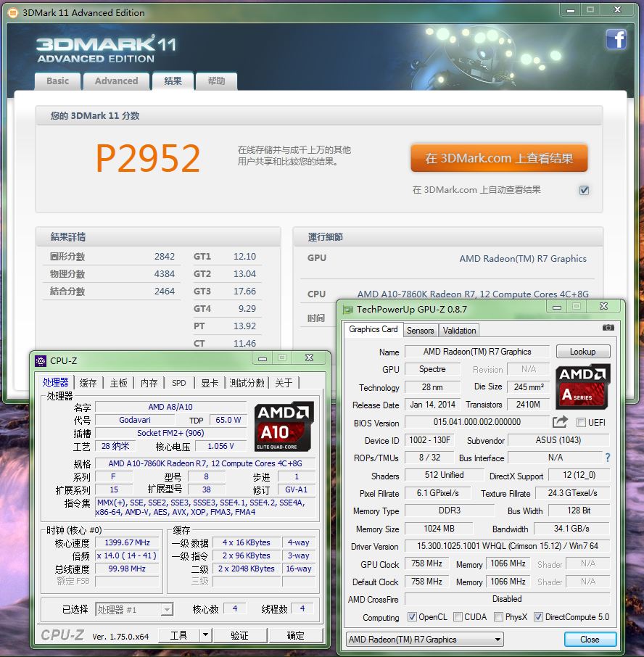Click the AMD A-Series logo in GPU-Z
Screen dimensions: 644x657
tap(582, 387)
